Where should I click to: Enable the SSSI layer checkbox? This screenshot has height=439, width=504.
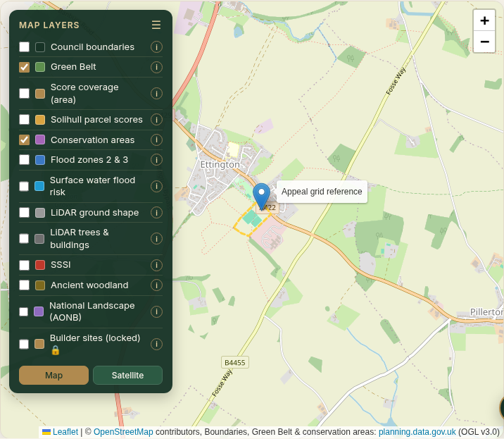pyautogui.click(x=24, y=265)
